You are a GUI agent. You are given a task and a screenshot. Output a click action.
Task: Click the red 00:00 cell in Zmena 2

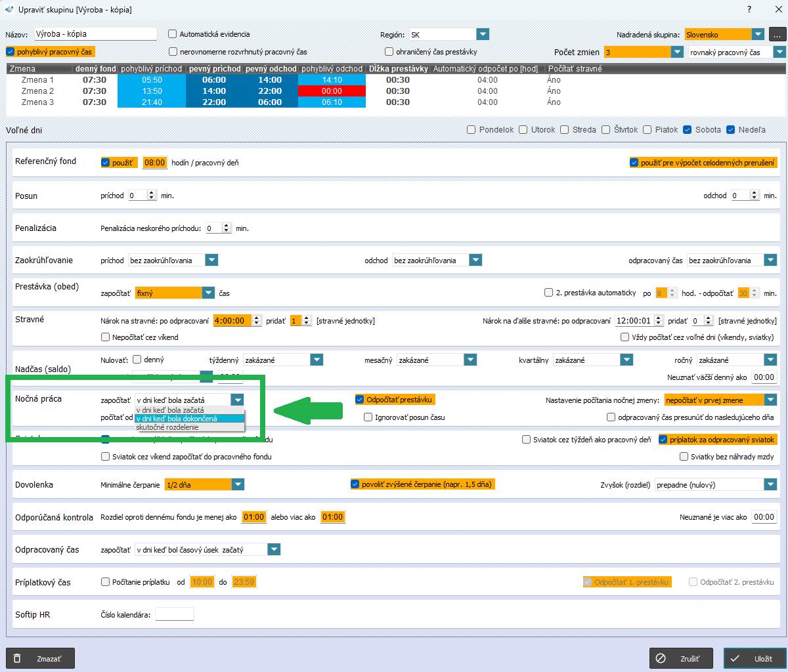332,91
